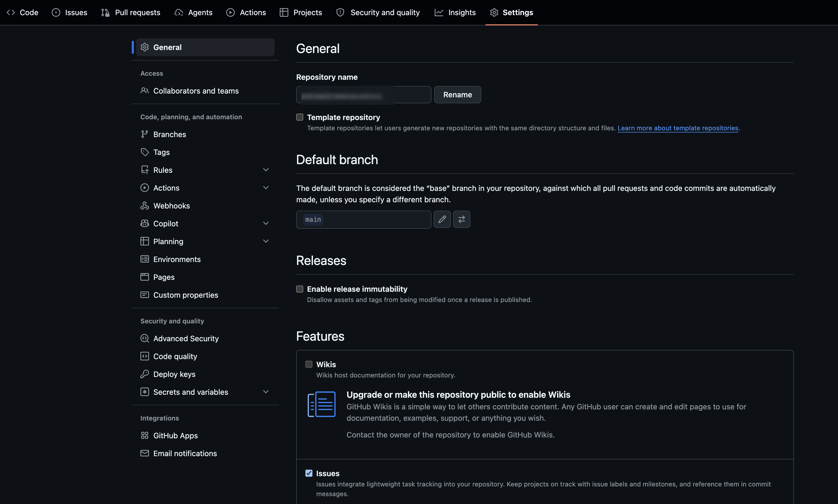838x504 pixels.
Task: Open Custom properties settings
Action: (205, 295)
